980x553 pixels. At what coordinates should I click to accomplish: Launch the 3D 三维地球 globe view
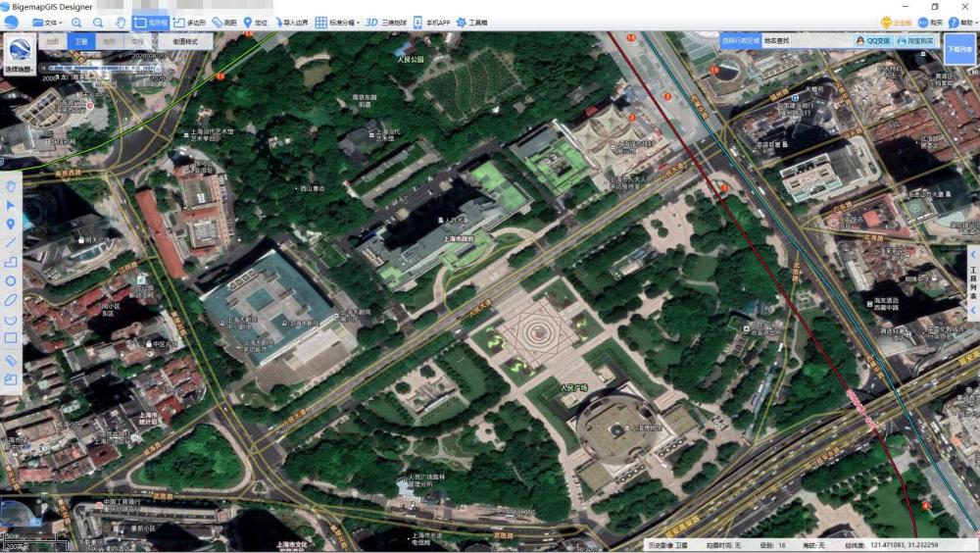pyautogui.click(x=385, y=23)
